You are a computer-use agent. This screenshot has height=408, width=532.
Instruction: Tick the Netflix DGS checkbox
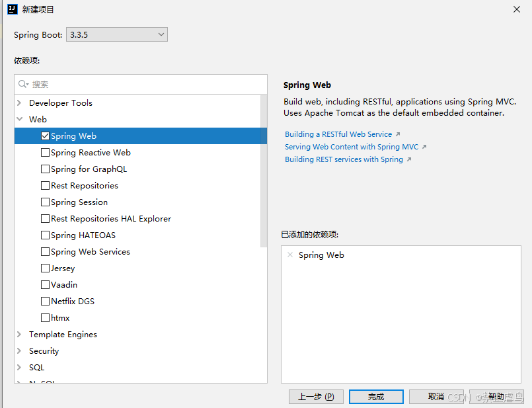[x=45, y=301]
